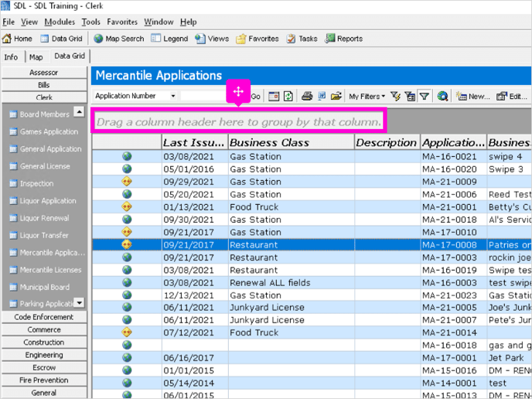Toggle the funnel filter button

[x=424, y=97]
